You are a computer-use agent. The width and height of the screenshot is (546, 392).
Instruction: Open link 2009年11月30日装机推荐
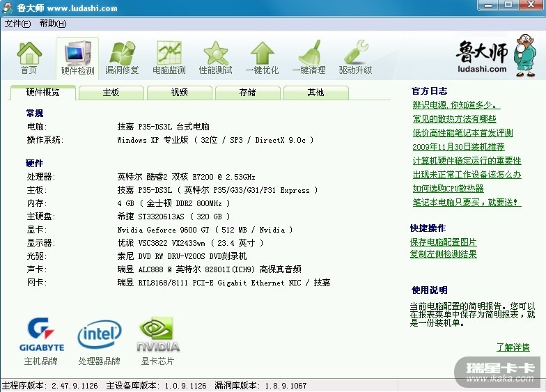coord(458,147)
